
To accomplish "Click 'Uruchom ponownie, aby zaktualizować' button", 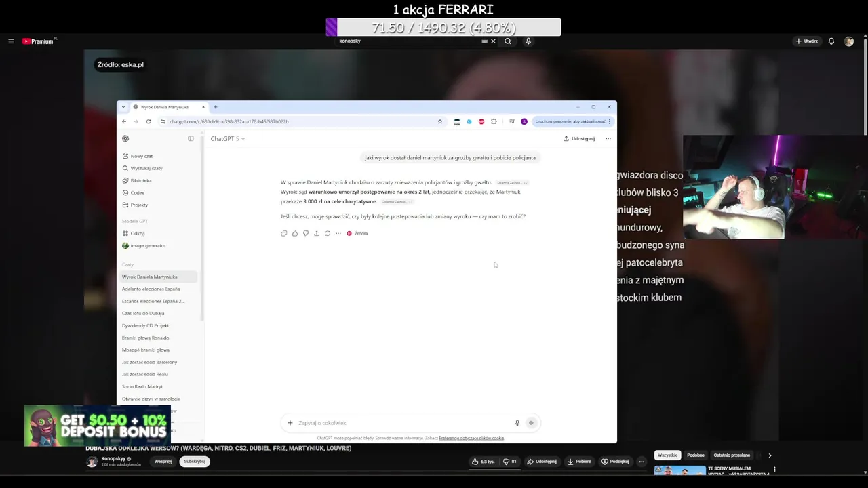I will [572, 121].
